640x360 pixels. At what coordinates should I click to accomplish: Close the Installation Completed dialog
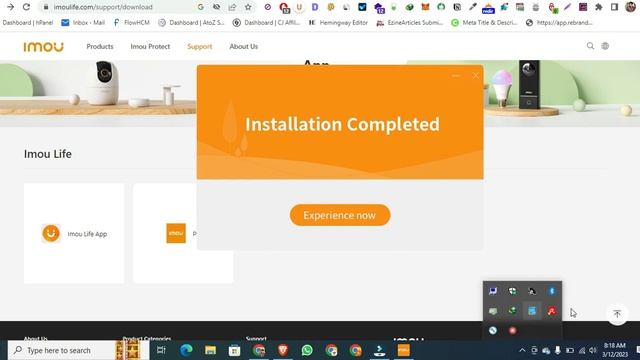pos(476,76)
